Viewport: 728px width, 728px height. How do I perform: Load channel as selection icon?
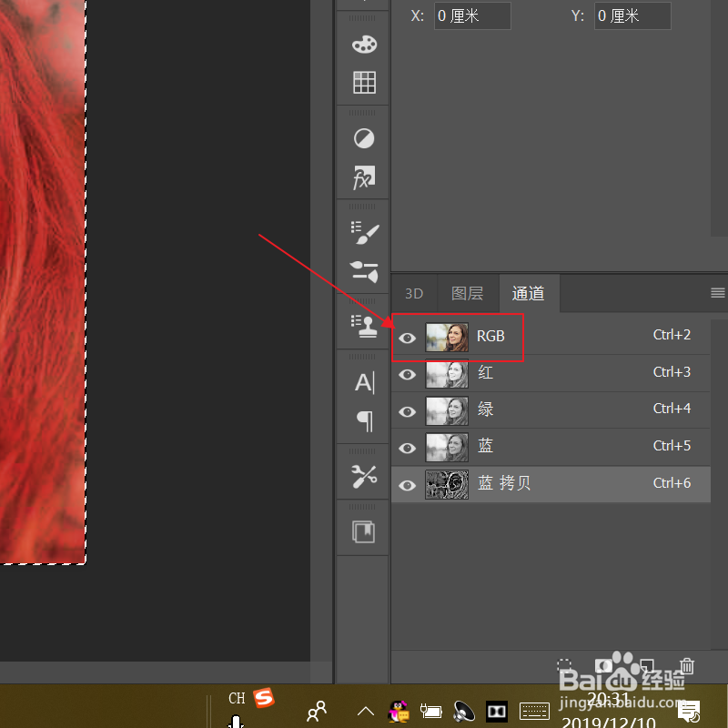[x=564, y=666]
